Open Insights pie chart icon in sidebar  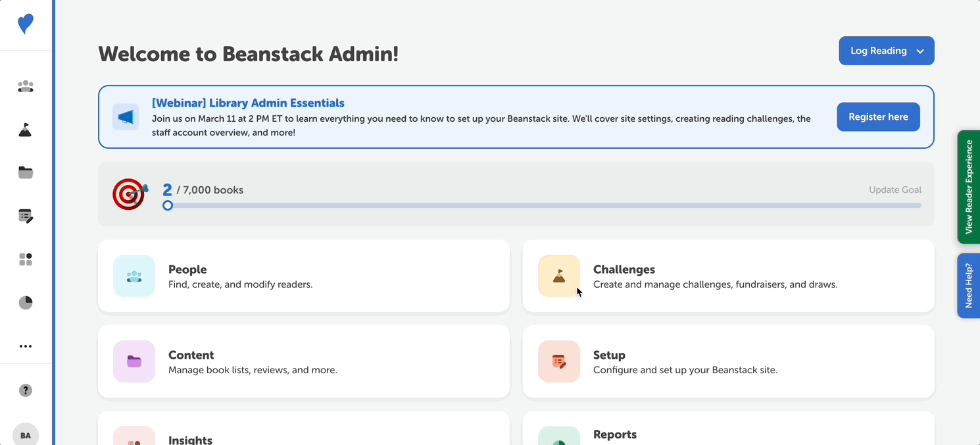point(25,302)
